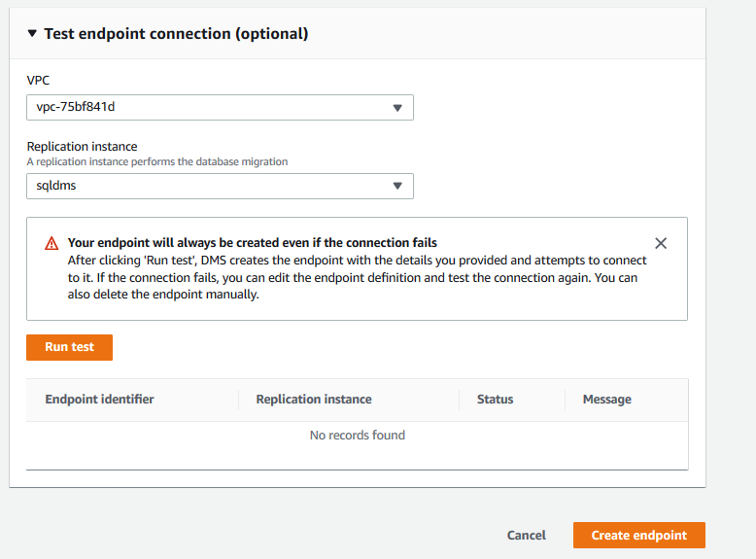
Task: Dismiss the endpoint warning alert with X
Action: click(661, 243)
